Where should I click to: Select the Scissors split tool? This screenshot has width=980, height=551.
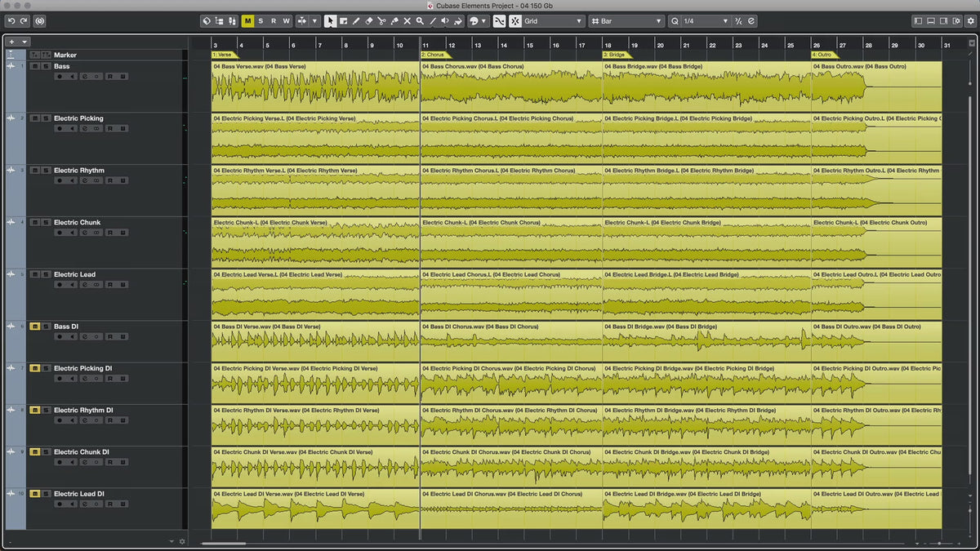point(381,21)
